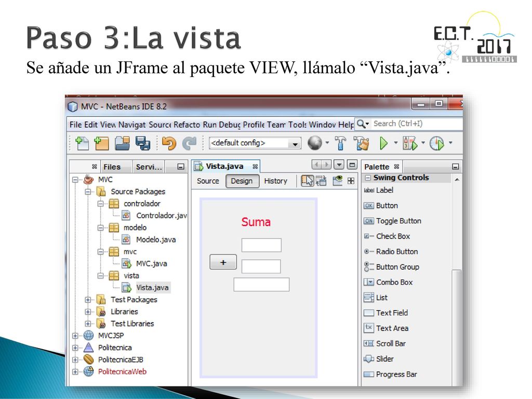The width and height of the screenshot is (532, 399).
Task: Close the Vista.java tab
Action: [255, 167]
